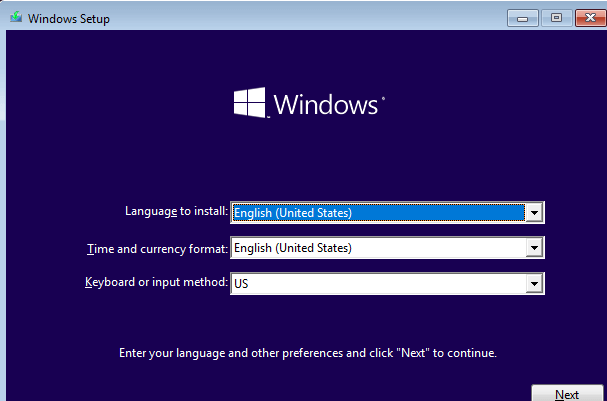
Task: Close the Windows Setup window
Action: [586, 17]
